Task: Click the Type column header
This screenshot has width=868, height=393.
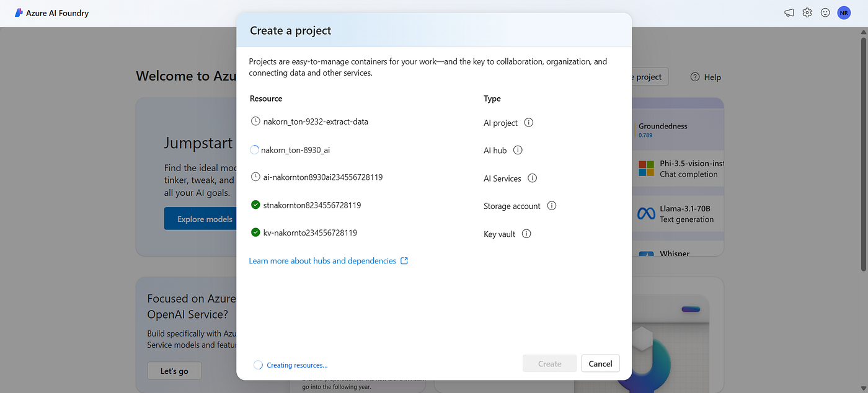Action: pos(492,99)
